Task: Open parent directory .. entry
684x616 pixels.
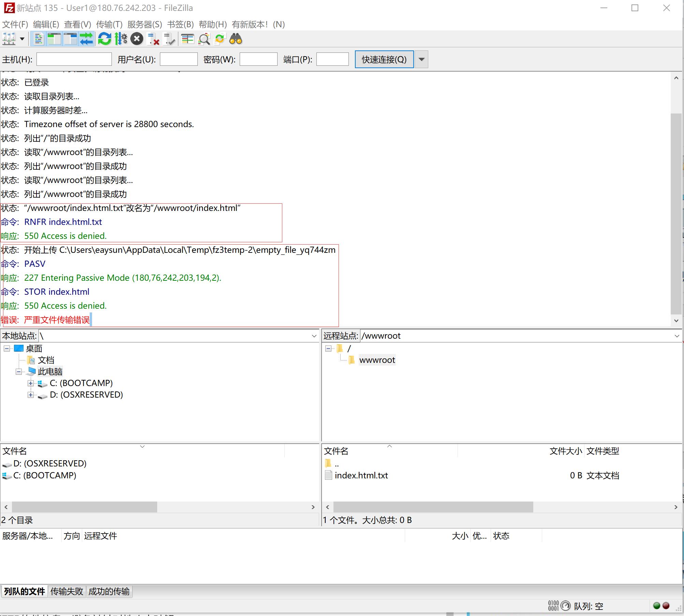Action: (x=337, y=464)
